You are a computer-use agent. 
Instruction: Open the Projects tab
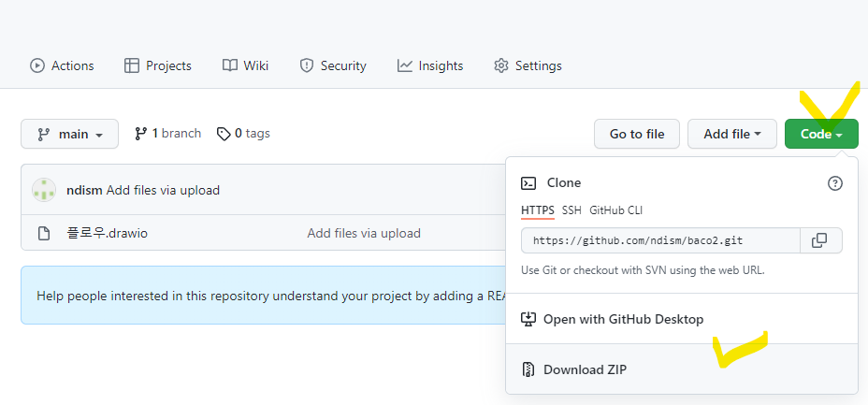coord(158,65)
